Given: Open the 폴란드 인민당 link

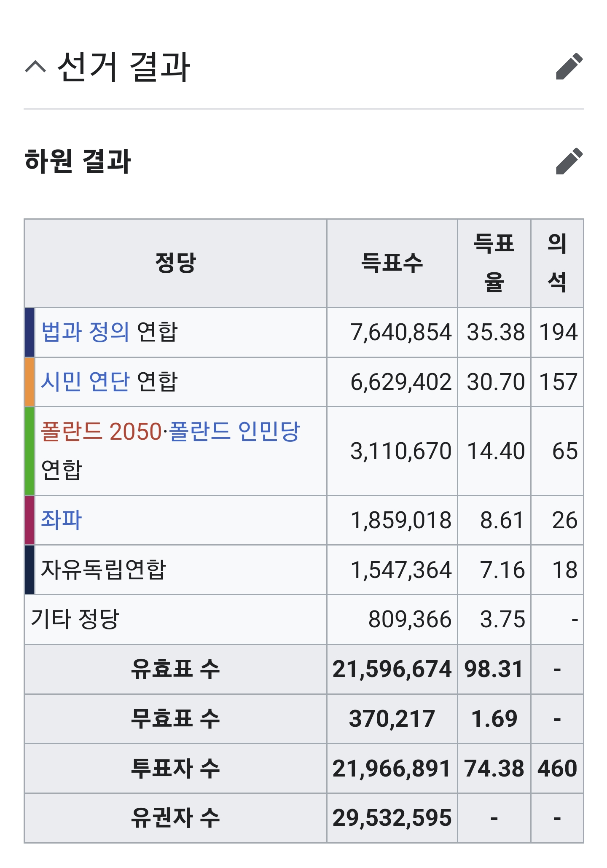Looking at the screenshot, I should 234,431.
